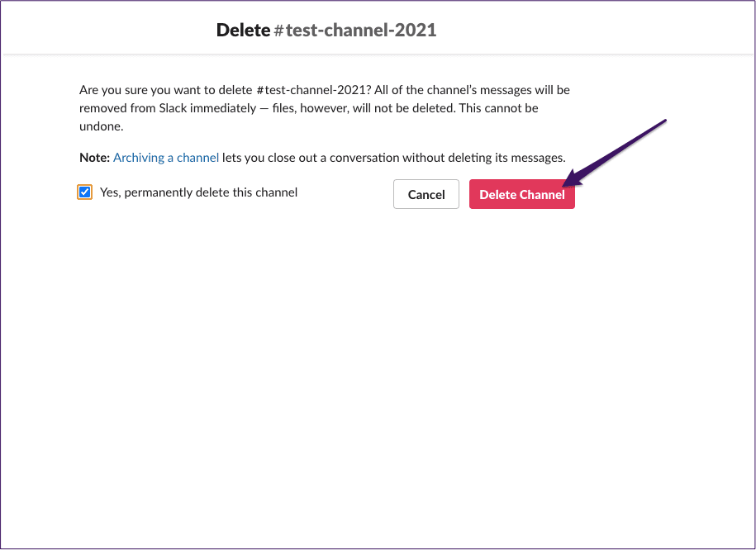Click the red Delete Channel button
756x550 pixels.
tap(521, 194)
